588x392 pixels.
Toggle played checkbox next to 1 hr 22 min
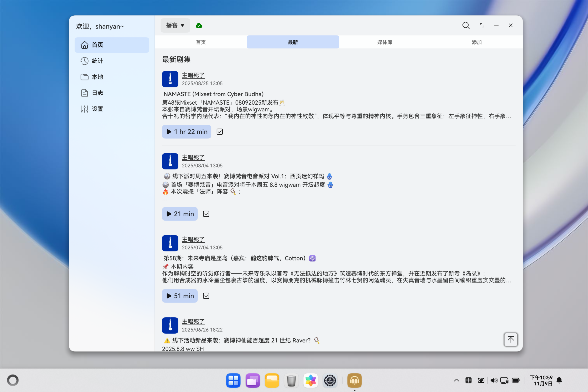(220, 132)
